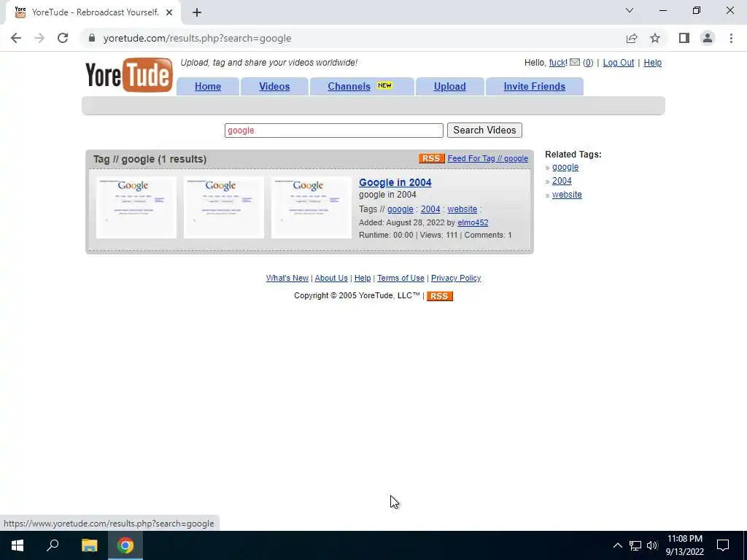Go back with the browser back arrow

click(16, 38)
